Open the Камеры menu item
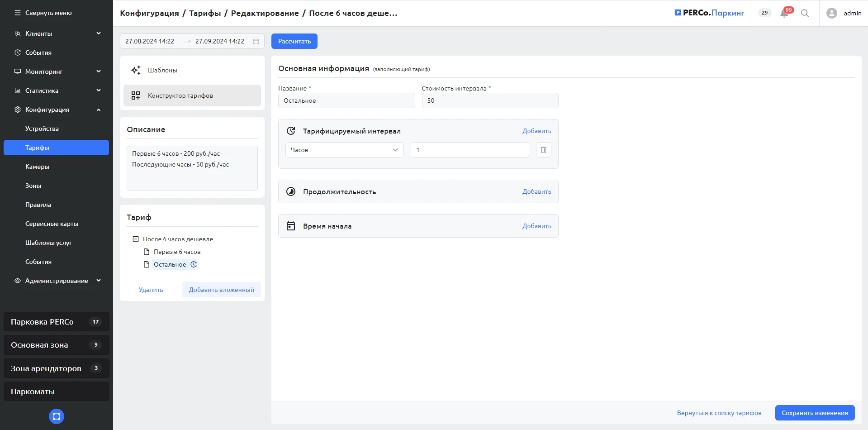The height and width of the screenshot is (430, 868). [37, 167]
